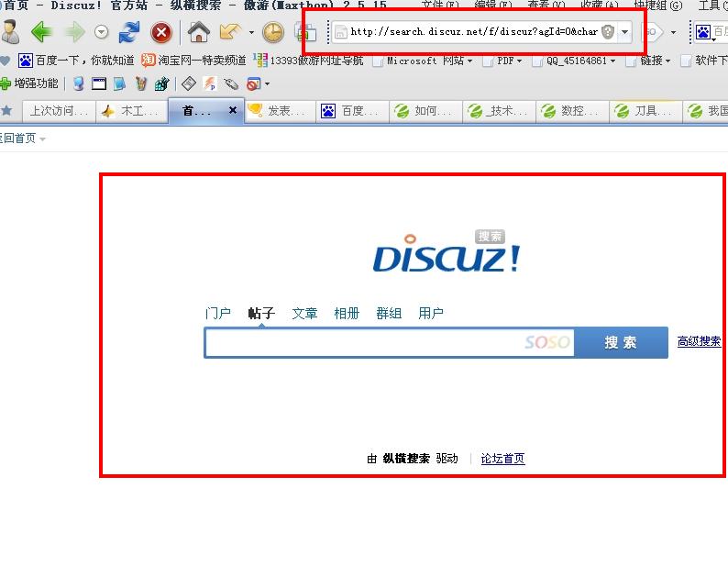Expand the Microsoft 网站 bookmark folder
The width and height of the screenshot is (728, 577).
[x=423, y=61]
